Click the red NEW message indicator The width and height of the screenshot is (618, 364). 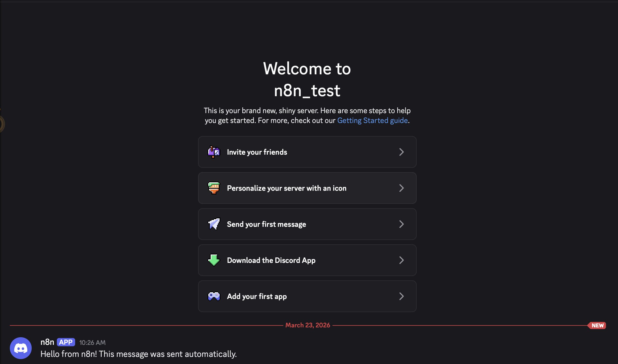(597, 325)
